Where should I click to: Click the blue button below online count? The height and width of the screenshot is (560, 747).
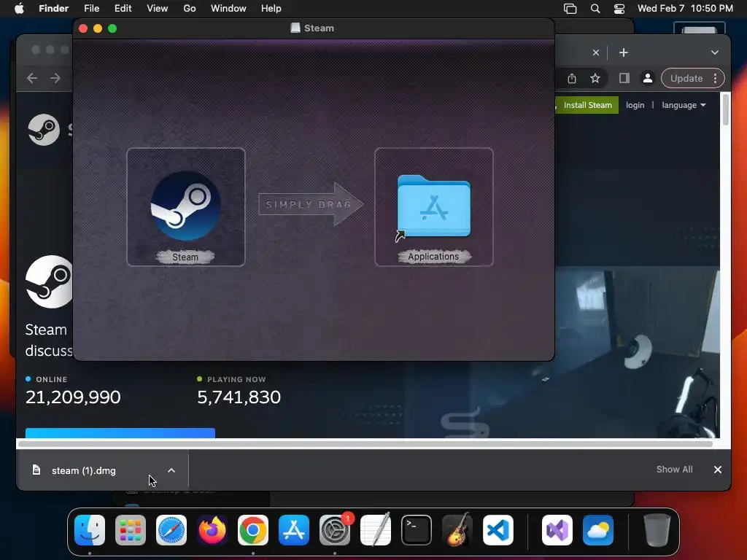(x=120, y=433)
